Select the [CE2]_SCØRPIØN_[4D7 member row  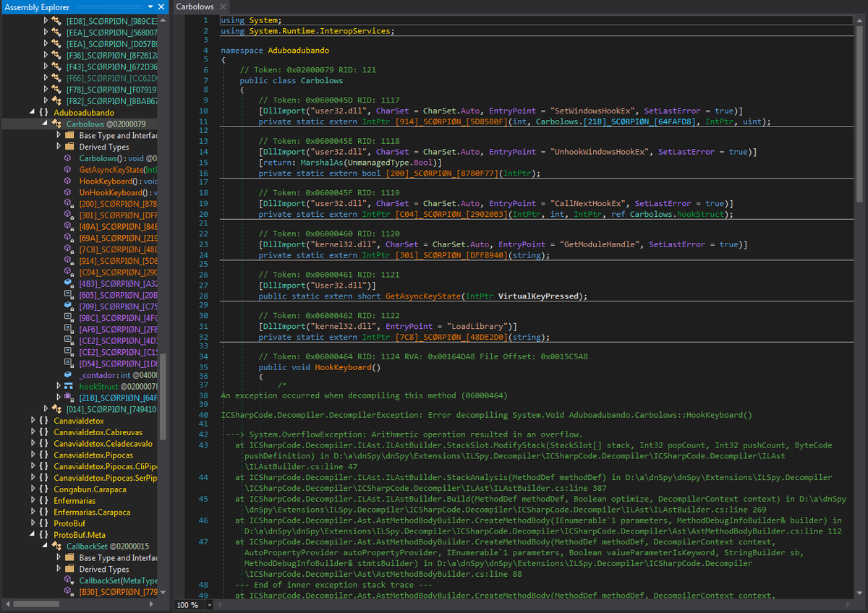(x=117, y=341)
